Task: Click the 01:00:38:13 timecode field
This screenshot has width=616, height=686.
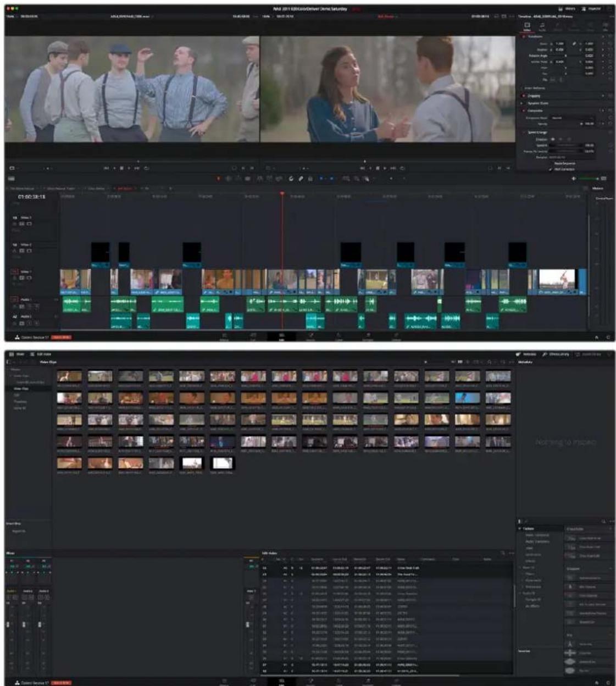Action: [x=32, y=196]
